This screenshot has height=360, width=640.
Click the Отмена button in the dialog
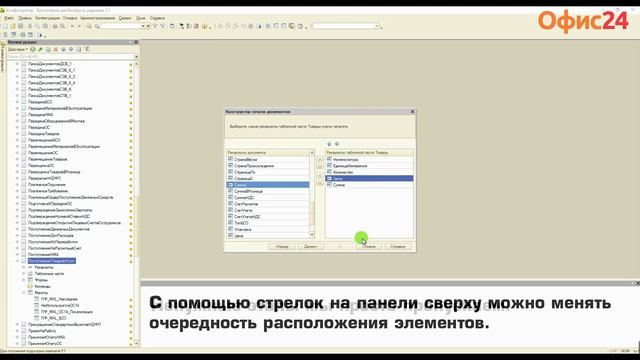click(x=369, y=247)
